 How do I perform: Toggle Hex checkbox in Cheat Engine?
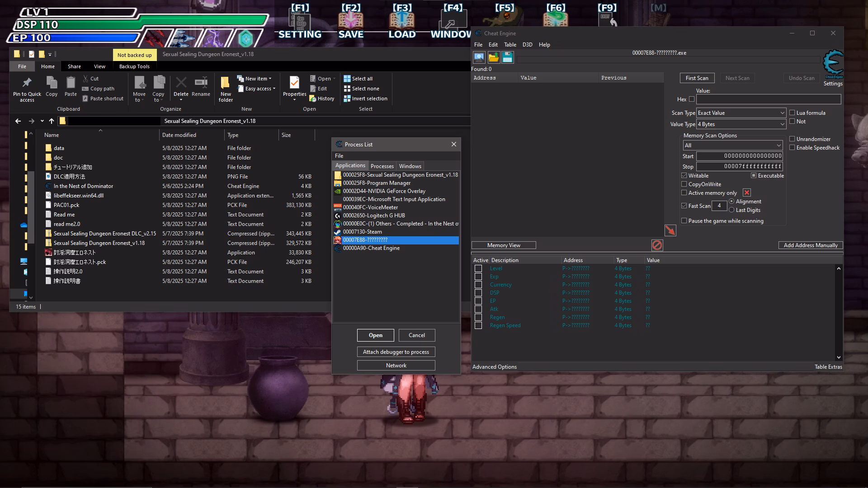point(692,99)
